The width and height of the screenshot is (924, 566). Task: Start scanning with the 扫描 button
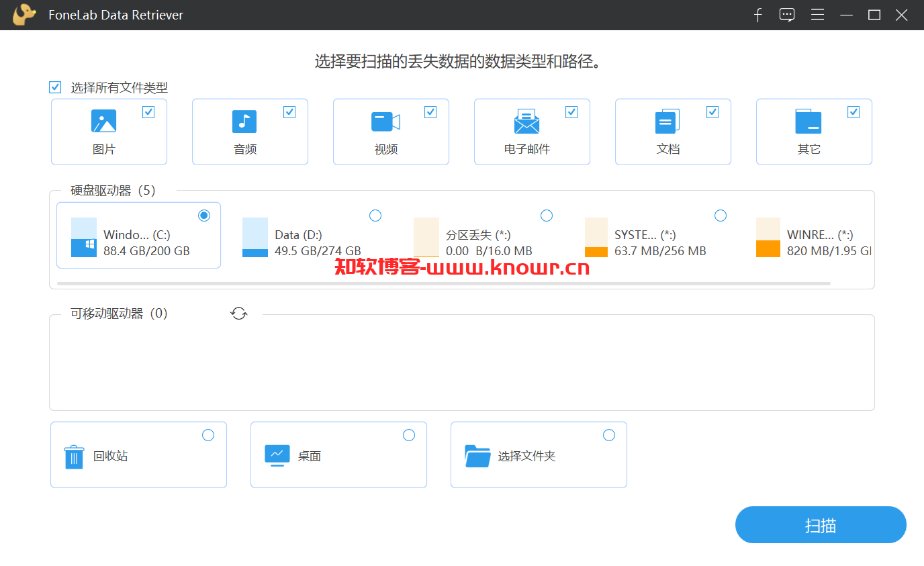pos(821,525)
